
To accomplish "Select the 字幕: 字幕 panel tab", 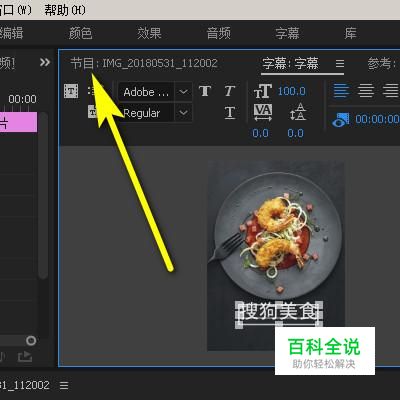I will (x=290, y=63).
